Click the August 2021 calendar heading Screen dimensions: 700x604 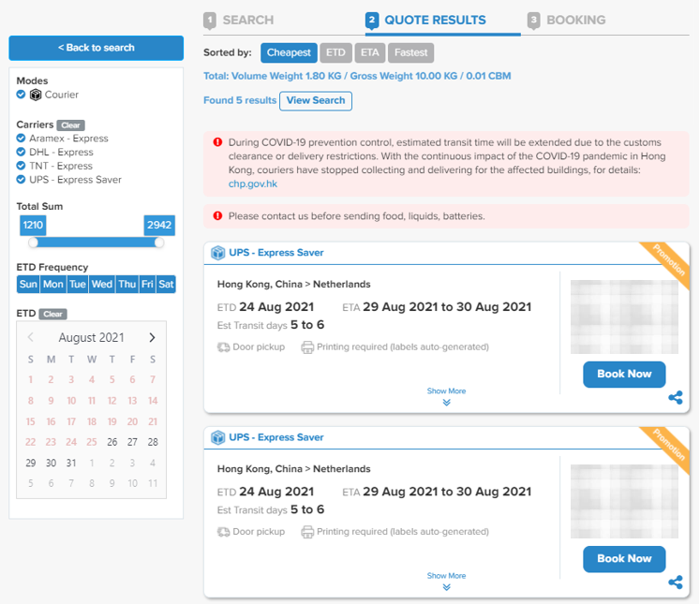[x=91, y=338]
